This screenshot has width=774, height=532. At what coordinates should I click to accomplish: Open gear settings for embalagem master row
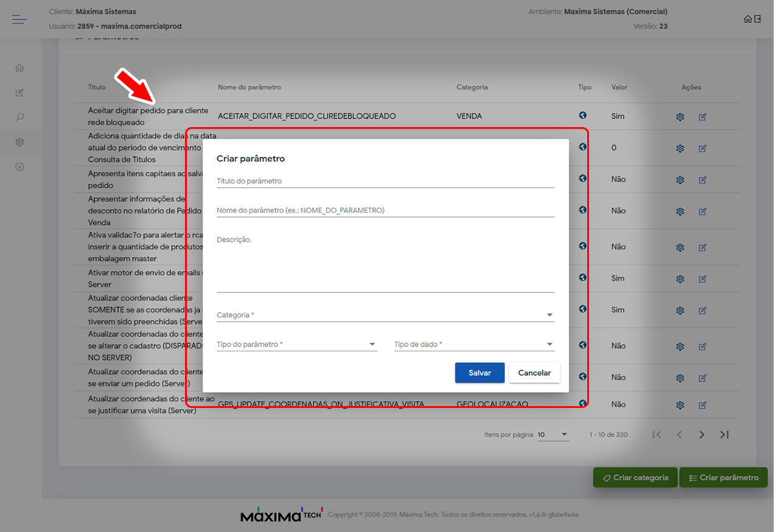tap(680, 247)
